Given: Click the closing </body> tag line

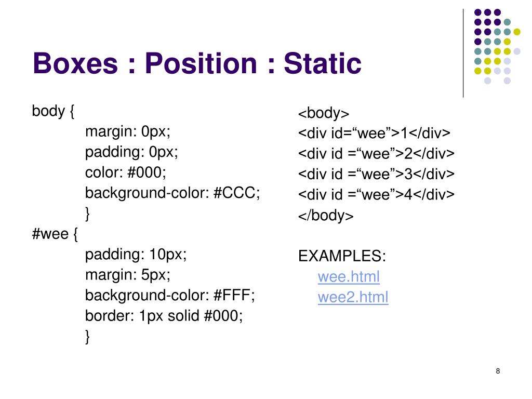Looking at the screenshot, I should point(326,216).
